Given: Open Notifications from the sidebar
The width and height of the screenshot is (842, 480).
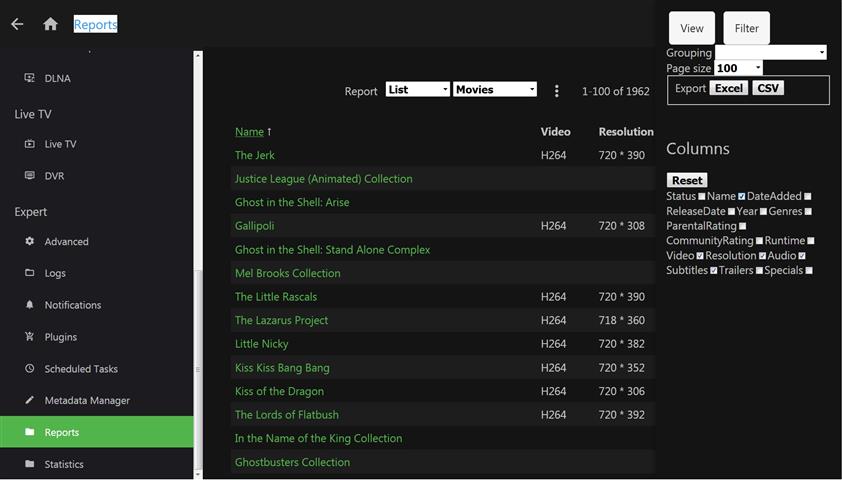Looking at the screenshot, I should click(x=72, y=305).
